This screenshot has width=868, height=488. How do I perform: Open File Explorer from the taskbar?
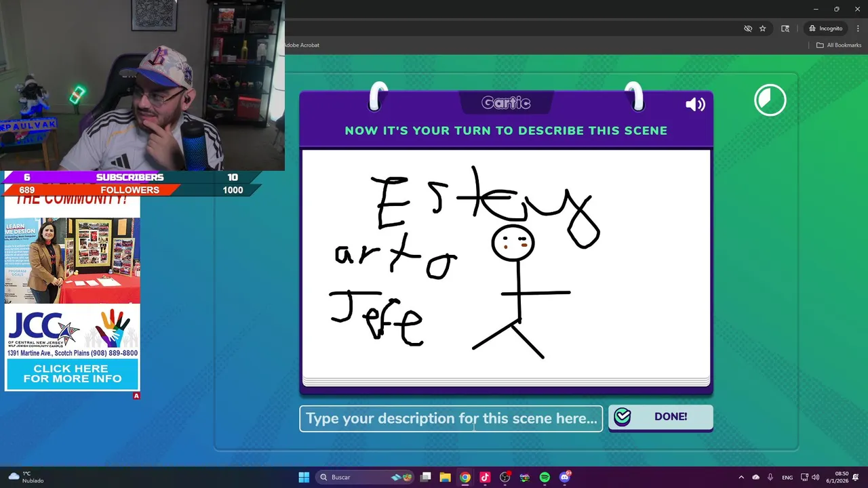[445, 477]
